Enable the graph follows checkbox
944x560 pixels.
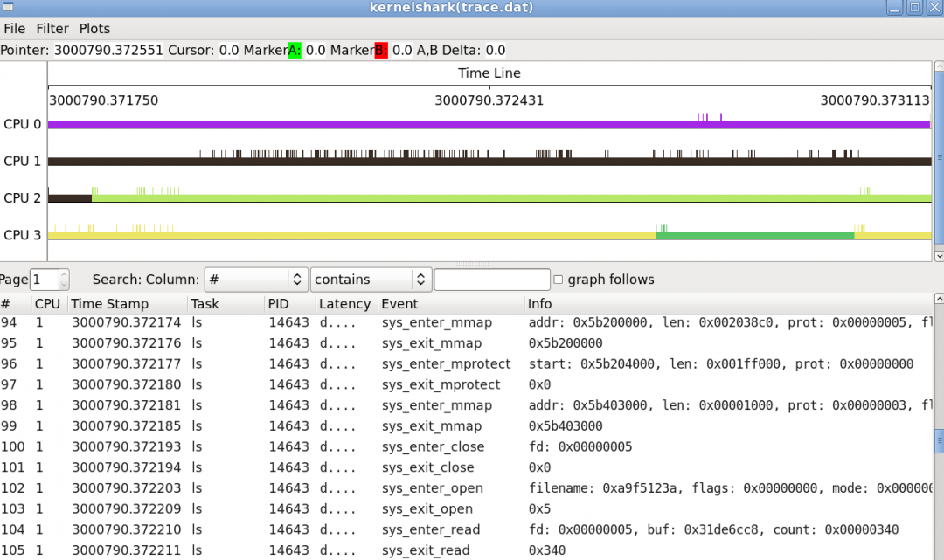pos(558,279)
